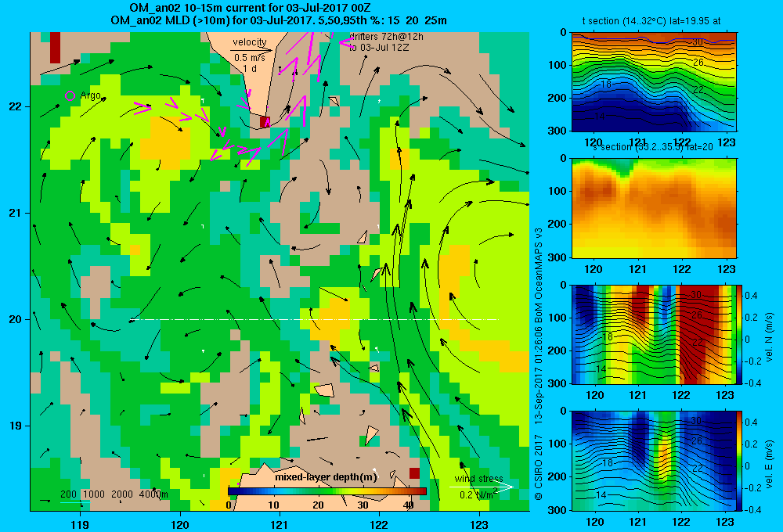
Task: Click the vel. N color scale bar
Action: coord(739,334)
